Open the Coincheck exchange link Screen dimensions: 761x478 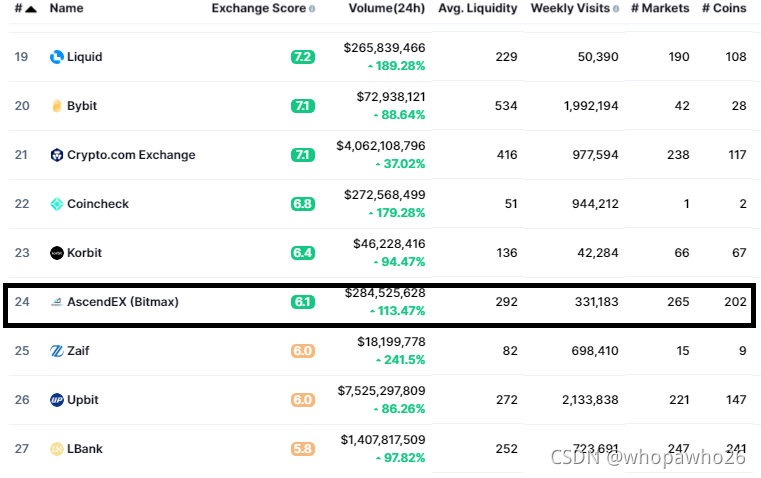98,204
